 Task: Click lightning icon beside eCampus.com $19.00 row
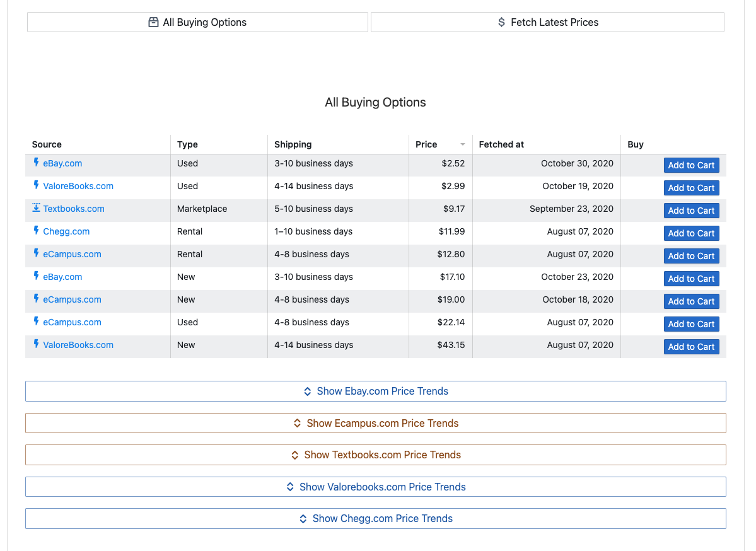point(36,298)
